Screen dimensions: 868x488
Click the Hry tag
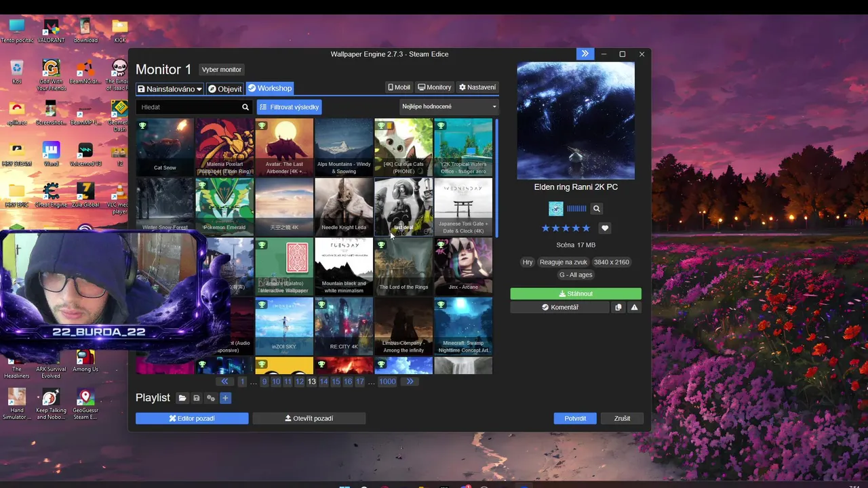click(528, 262)
